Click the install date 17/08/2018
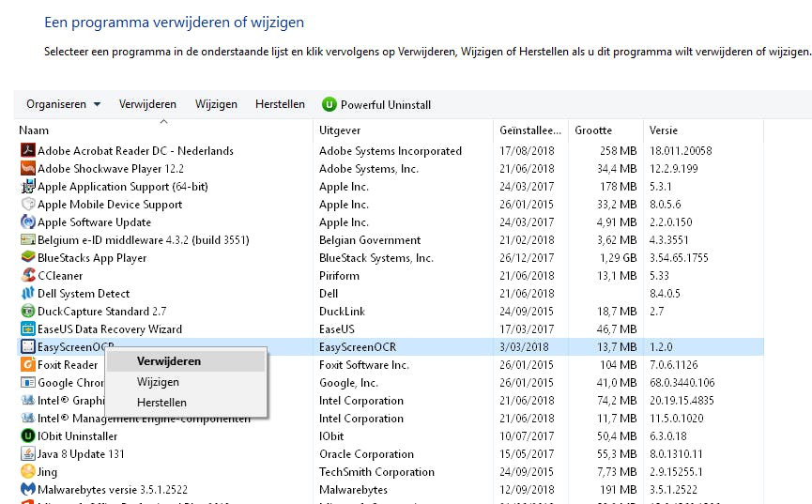Screen dimensions: 812x504 point(527,151)
